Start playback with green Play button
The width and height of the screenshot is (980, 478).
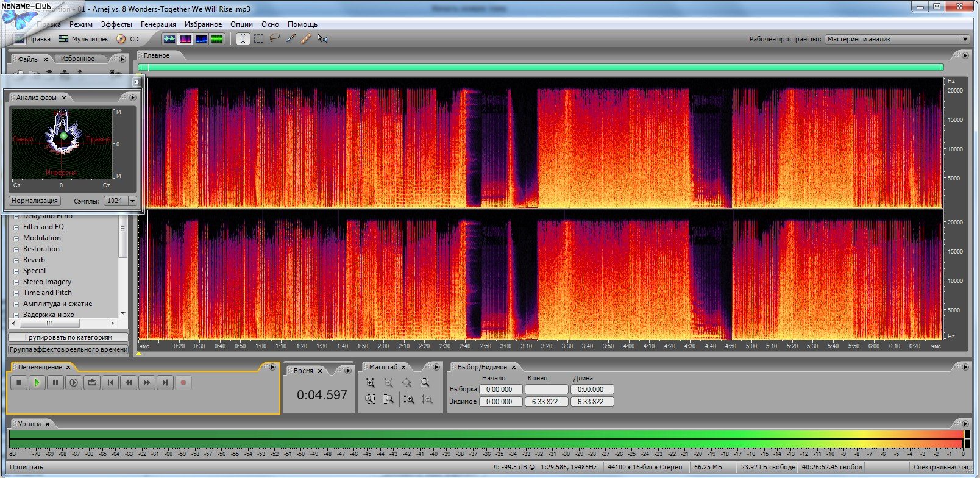click(x=37, y=383)
